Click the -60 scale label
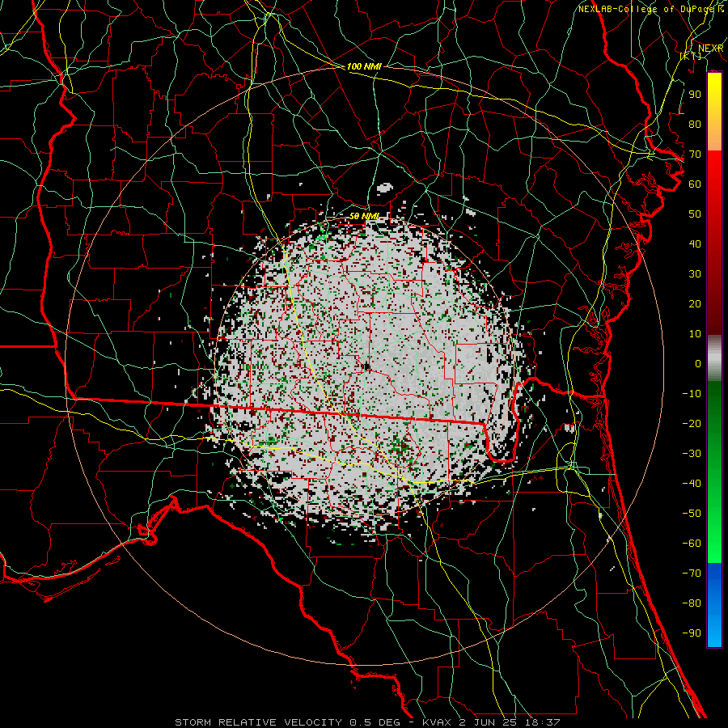The image size is (728, 728). pos(692,544)
